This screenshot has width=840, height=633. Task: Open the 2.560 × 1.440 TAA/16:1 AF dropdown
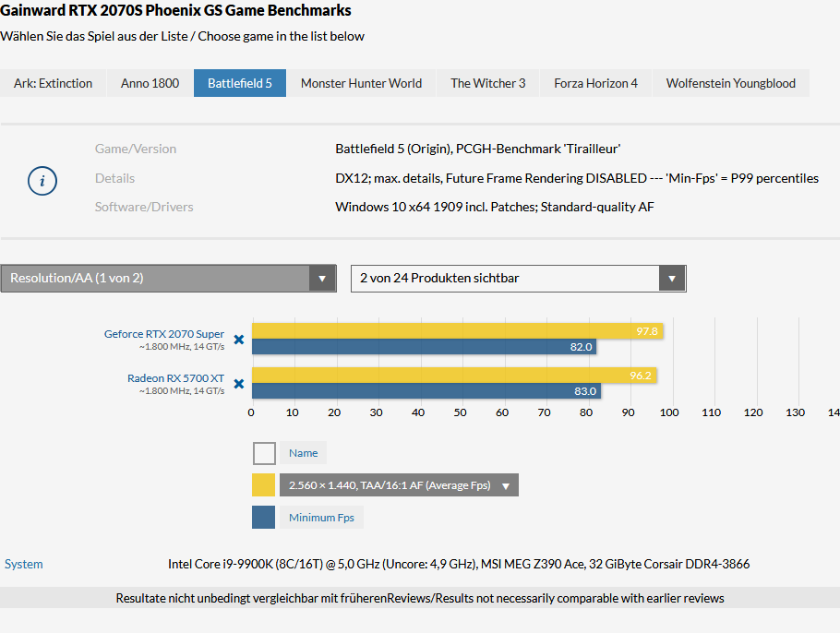pyautogui.click(x=399, y=485)
